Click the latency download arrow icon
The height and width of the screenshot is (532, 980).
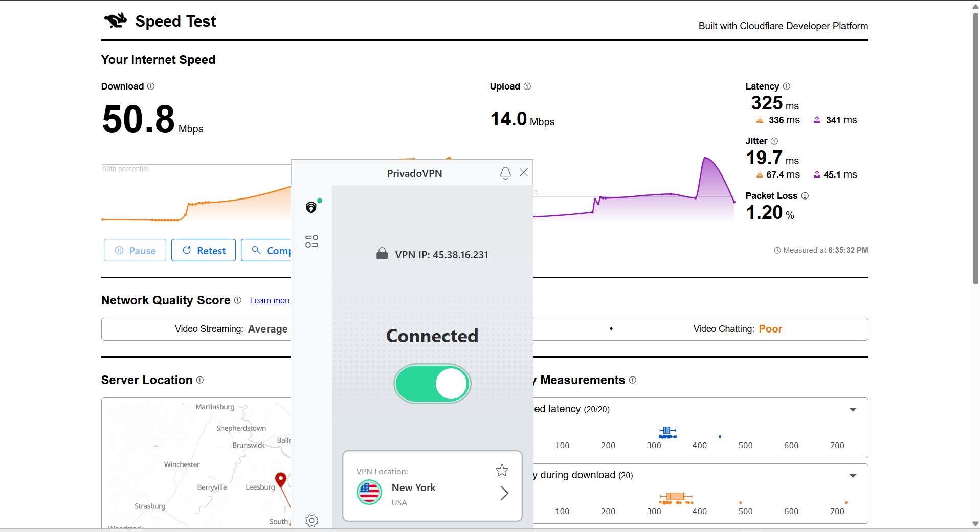coord(760,120)
